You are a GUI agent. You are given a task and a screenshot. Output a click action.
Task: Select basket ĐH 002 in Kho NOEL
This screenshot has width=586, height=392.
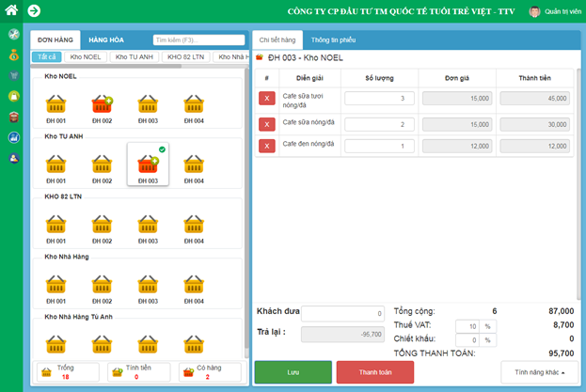[102, 105]
